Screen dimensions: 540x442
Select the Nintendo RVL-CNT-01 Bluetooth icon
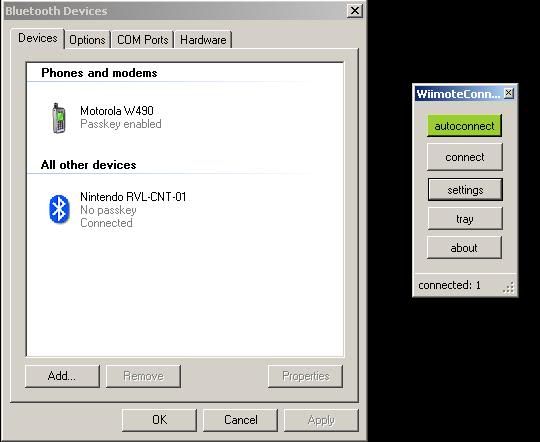pos(59,209)
